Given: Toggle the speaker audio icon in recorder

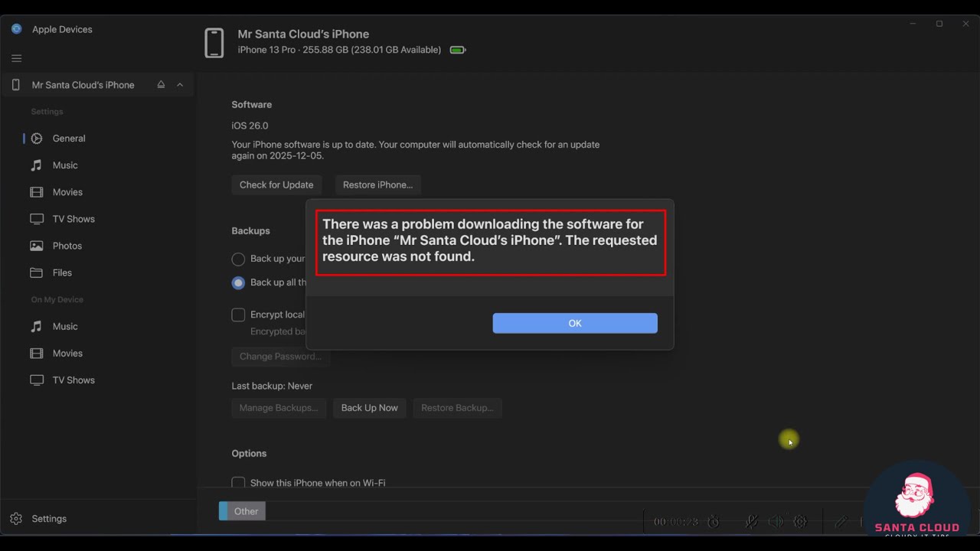Looking at the screenshot, I should click(x=776, y=521).
